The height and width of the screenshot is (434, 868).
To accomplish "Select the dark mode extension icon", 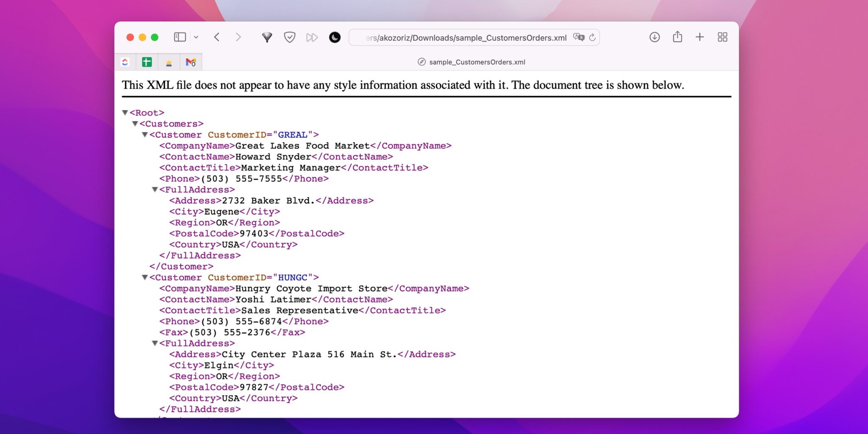I will 334,37.
